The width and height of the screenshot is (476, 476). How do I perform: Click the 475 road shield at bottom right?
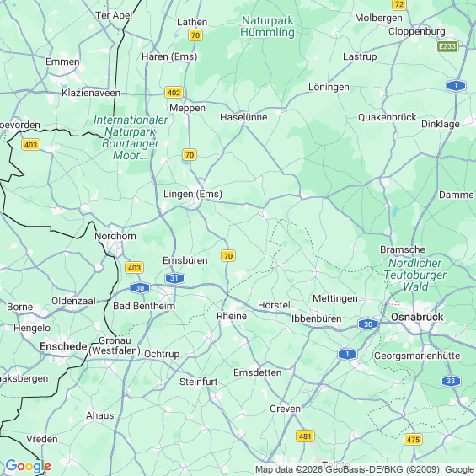pyautogui.click(x=413, y=439)
